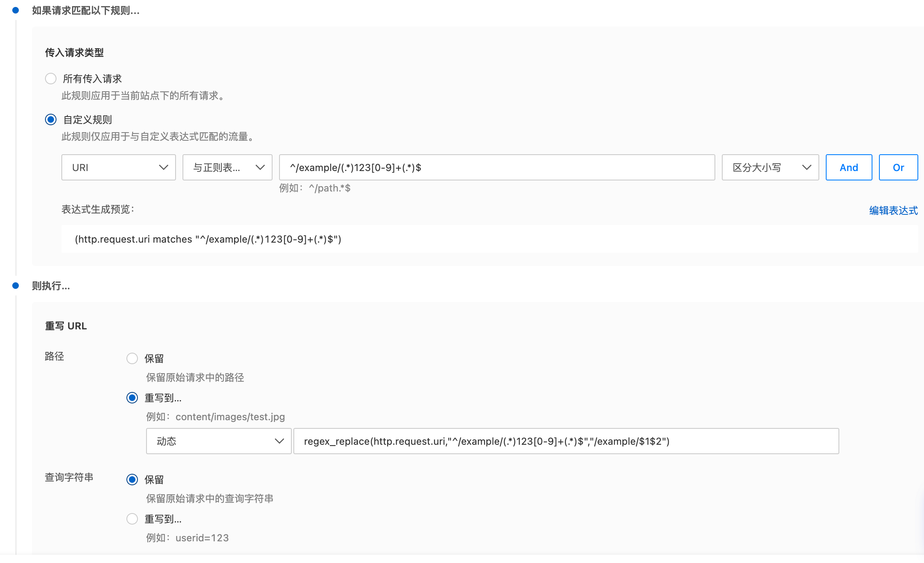Select the 所有传入请求 radio option

click(x=51, y=79)
